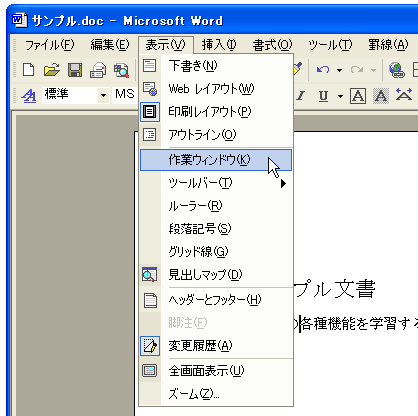The width and height of the screenshot is (418, 416).
Task: Click the 見出しマップ magnifier icon
Action: [x=150, y=275]
